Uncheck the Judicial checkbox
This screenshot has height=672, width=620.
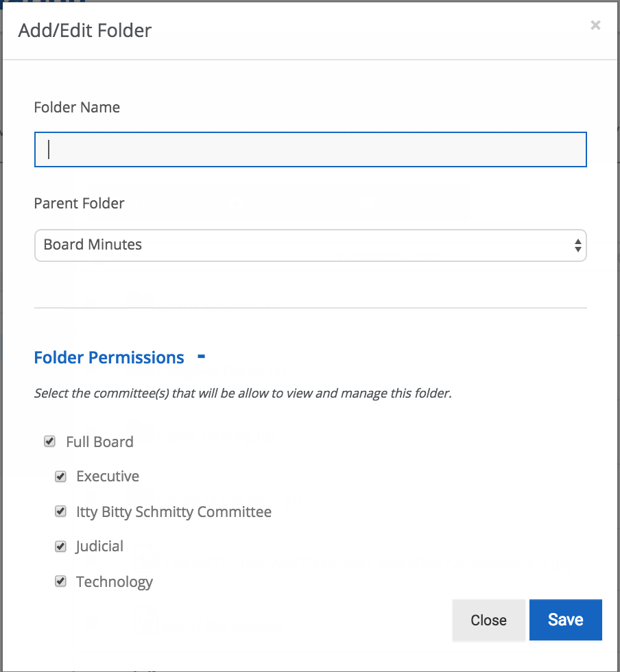pyautogui.click(x=60, y=547)
